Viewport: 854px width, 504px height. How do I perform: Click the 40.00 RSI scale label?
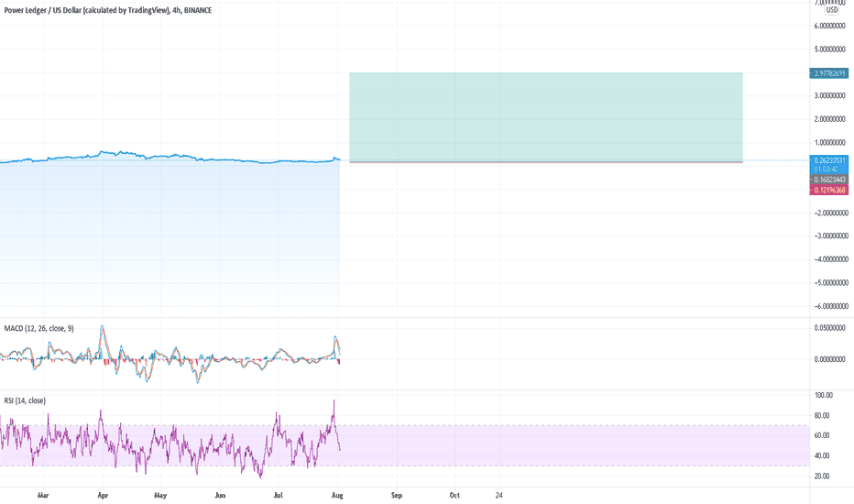pyautogui.click(x=823, y=456)
